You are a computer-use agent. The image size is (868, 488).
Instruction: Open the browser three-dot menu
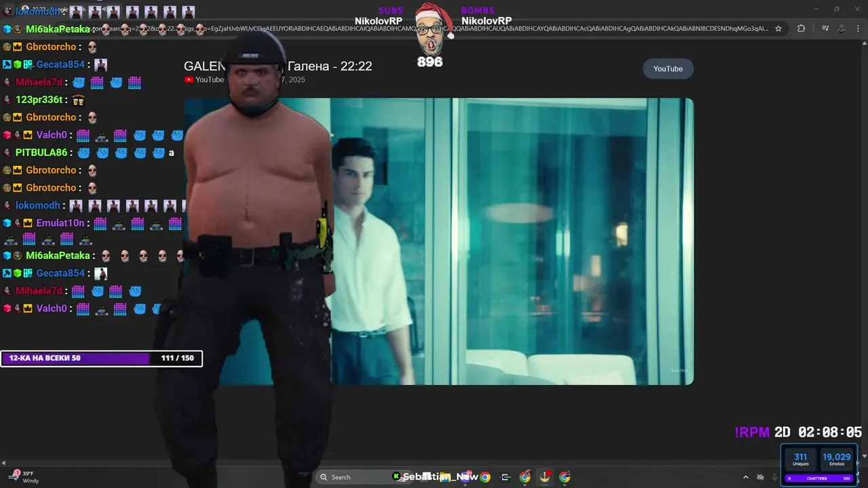(x=859, y=28)
